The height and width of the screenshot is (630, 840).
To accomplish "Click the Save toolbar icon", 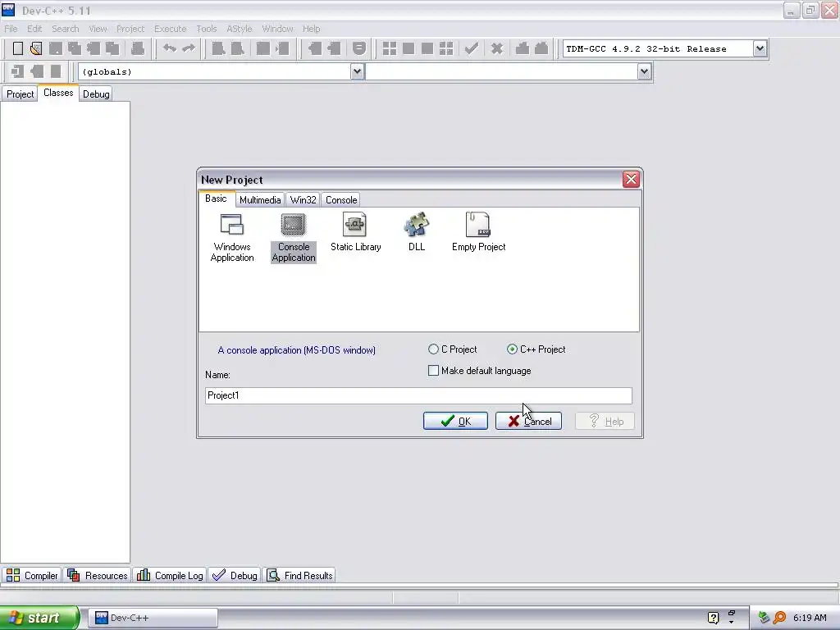I will click(55, 48).
